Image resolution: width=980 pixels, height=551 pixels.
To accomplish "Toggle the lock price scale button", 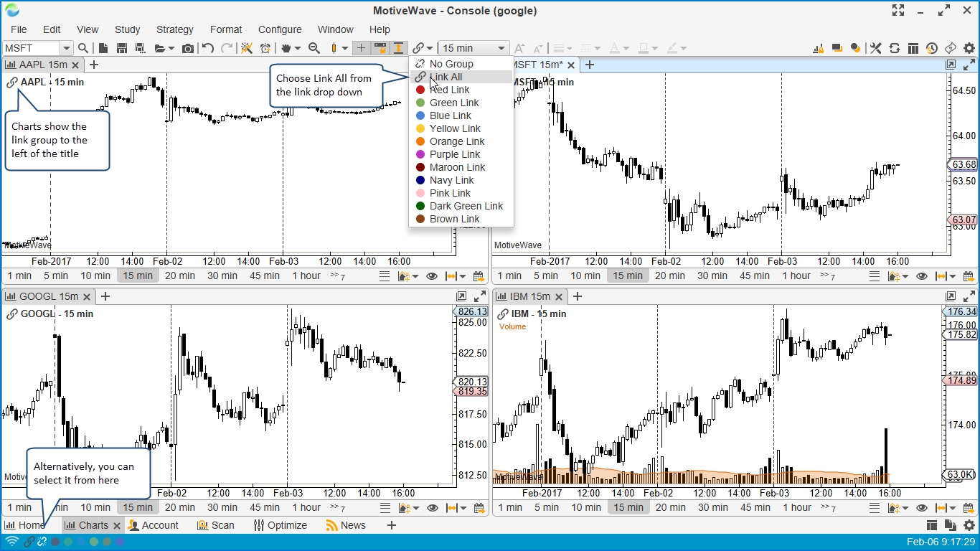I will coord(380,48).
